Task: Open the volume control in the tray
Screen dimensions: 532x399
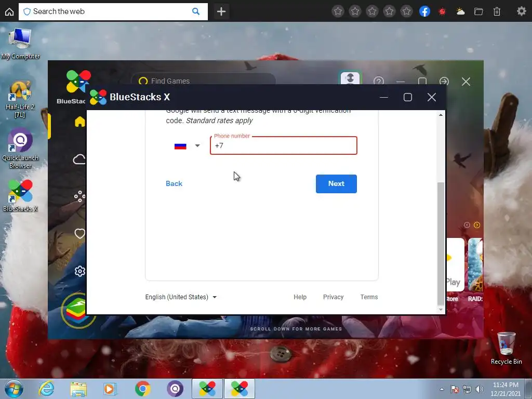Action: [479, 389]
